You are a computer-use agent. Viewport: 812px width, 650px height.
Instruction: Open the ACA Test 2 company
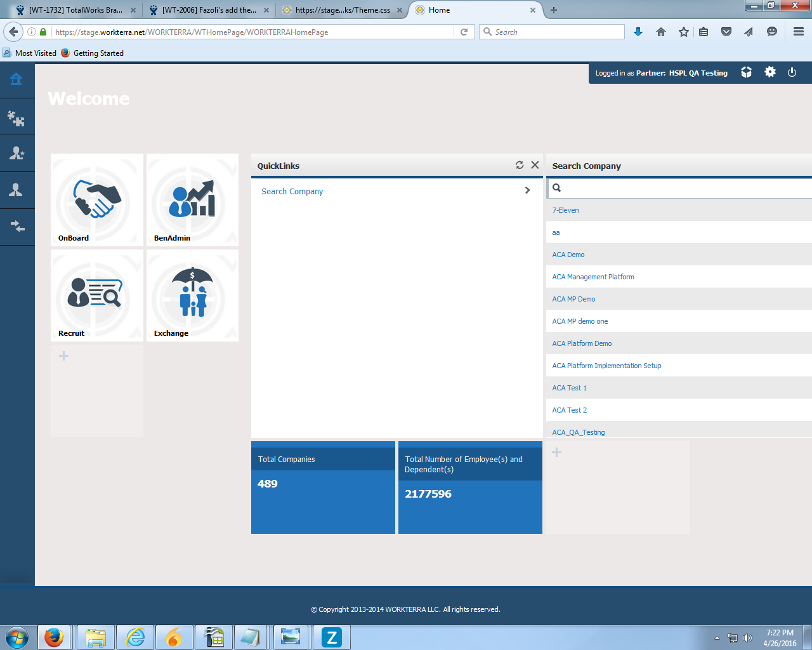[569, 410]
